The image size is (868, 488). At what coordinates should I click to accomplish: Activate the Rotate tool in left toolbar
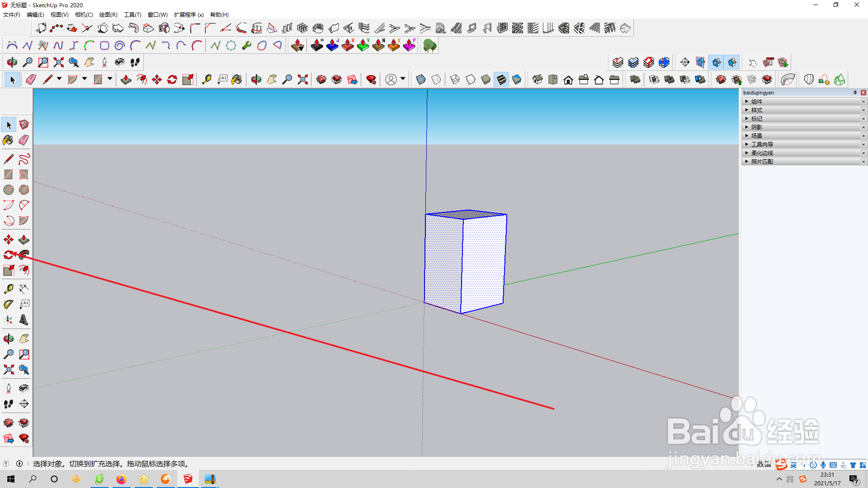pyautogui.click(x=9, y=255)
